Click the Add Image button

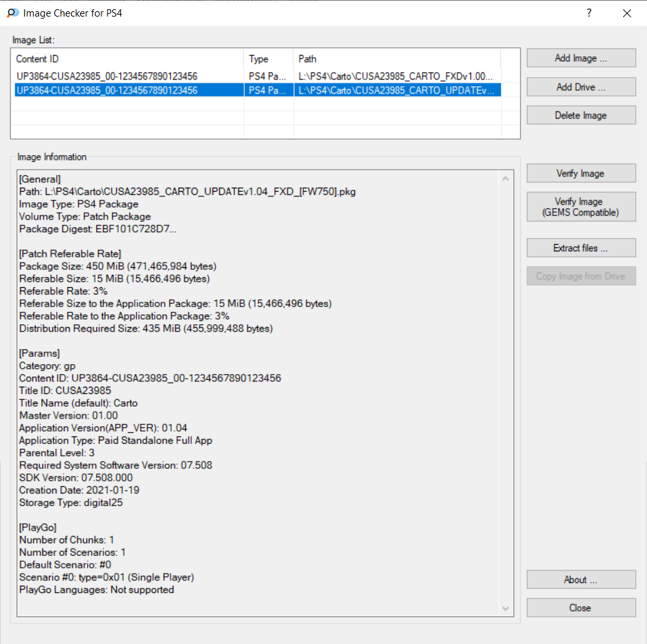[x=581, y=58]
